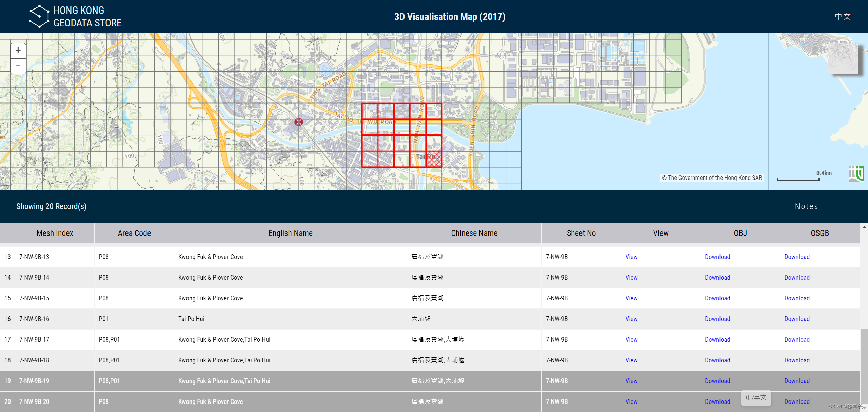868x412 pixels.
Task: Sort records by the Mesh Index column header
Action: click(x=55, y=233)
